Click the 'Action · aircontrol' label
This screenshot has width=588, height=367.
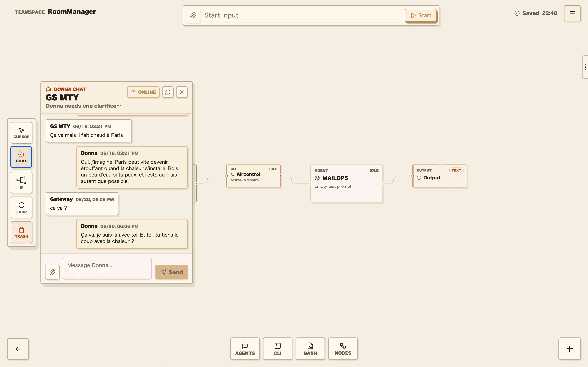click(245, 180)
